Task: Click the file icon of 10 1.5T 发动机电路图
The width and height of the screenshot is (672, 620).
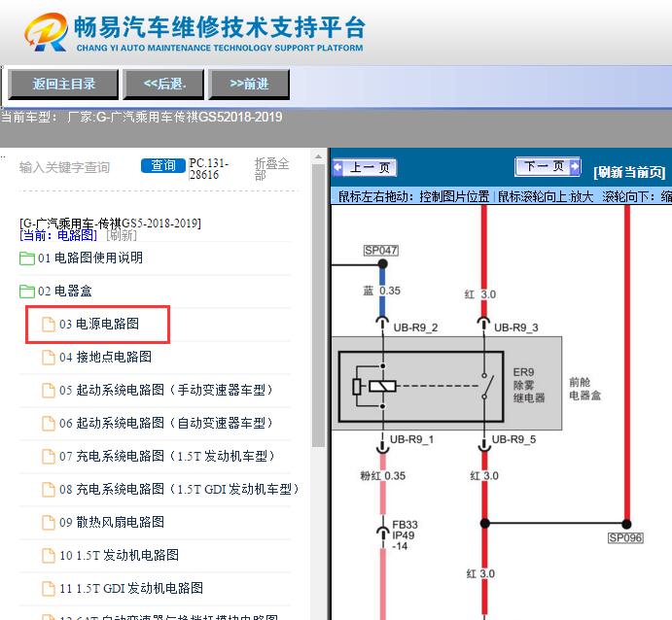Action: click(x=49, y=555)
